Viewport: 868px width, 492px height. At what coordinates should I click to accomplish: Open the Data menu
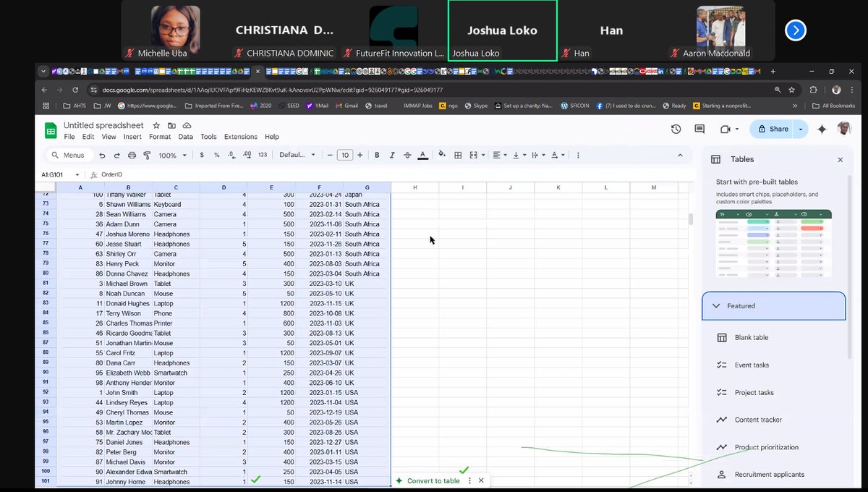pos(186,137)
